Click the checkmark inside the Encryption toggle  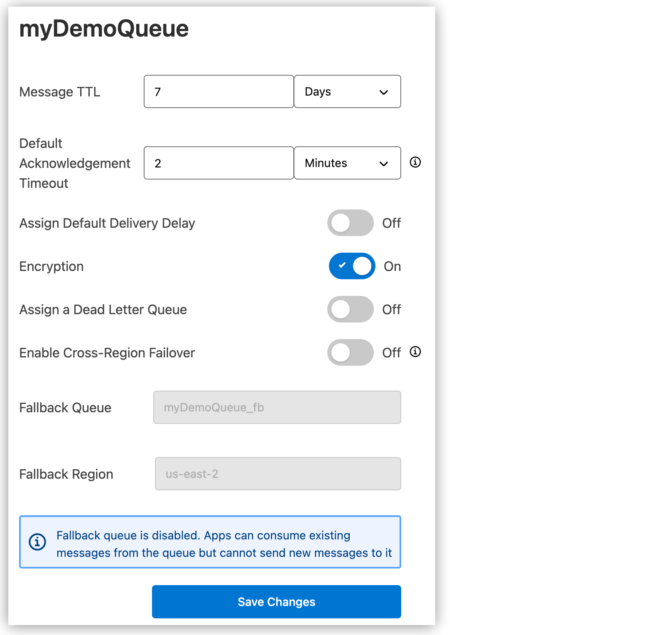[342, 266]
